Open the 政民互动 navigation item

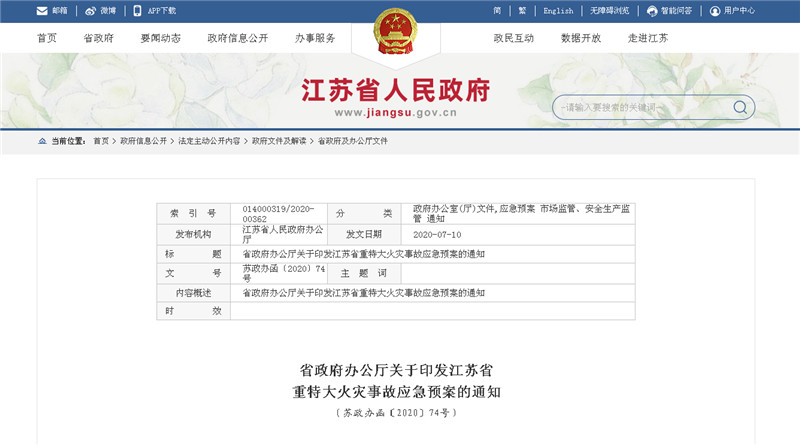click(x=513, y=38)
